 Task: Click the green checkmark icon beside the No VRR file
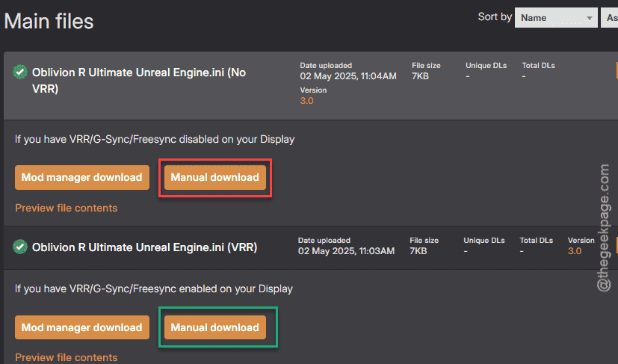[x=19, y=73]
